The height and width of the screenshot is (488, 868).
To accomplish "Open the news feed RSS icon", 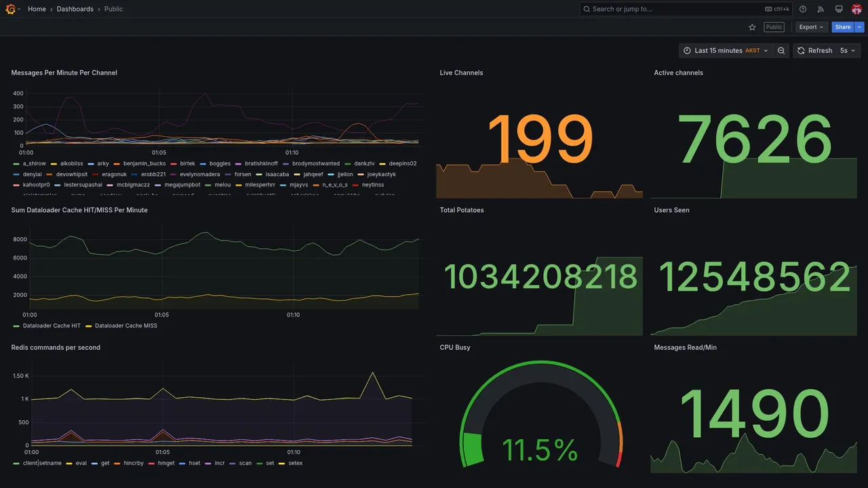I will [x=821, y=9].
